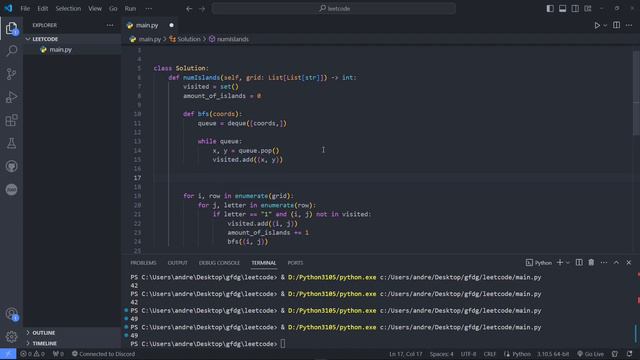Open the Edit menu

42,9
